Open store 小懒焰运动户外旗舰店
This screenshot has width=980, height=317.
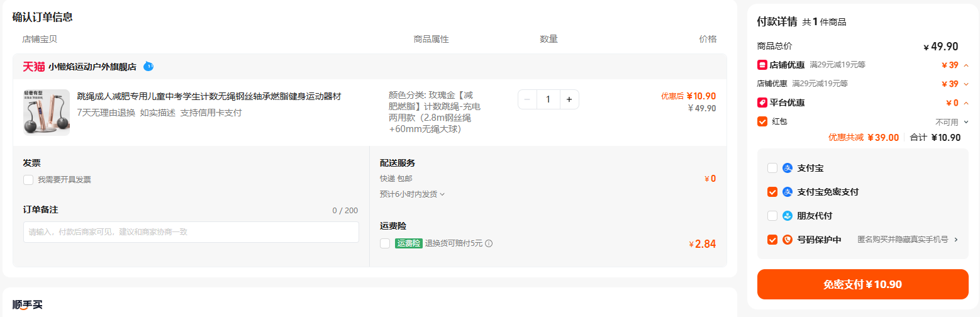coord(92,67)
